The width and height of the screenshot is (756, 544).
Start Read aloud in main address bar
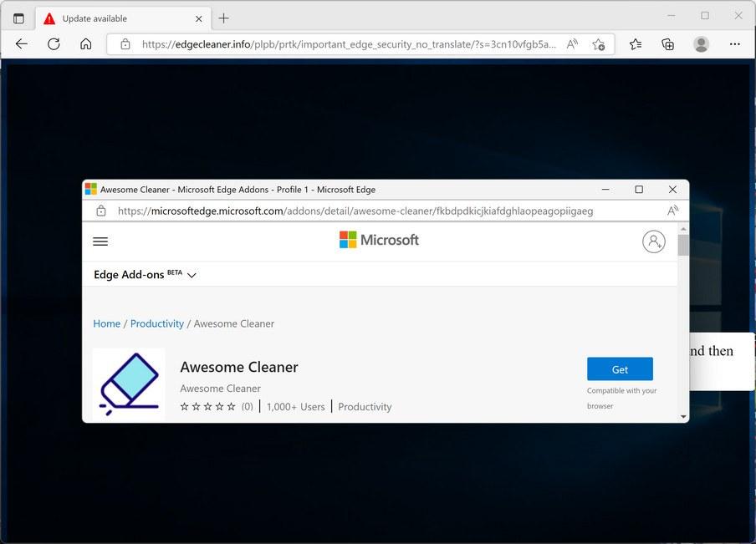(x=572, y=44)
